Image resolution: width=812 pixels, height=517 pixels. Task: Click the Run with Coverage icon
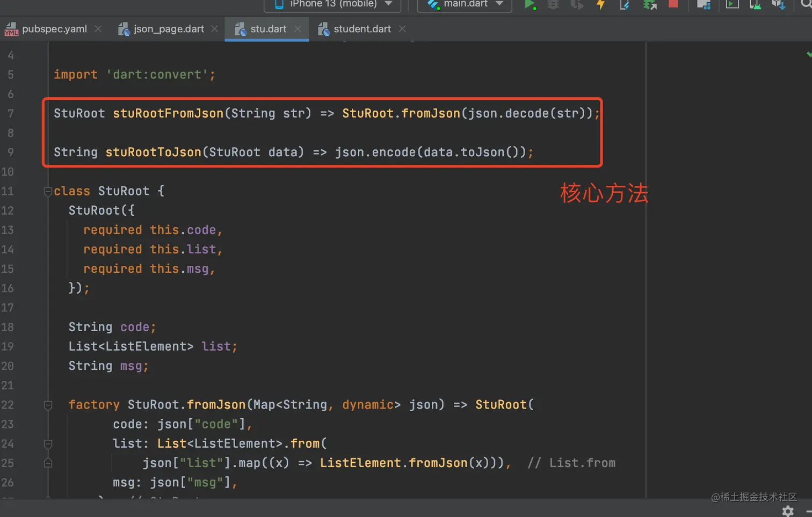click(577, 4)
